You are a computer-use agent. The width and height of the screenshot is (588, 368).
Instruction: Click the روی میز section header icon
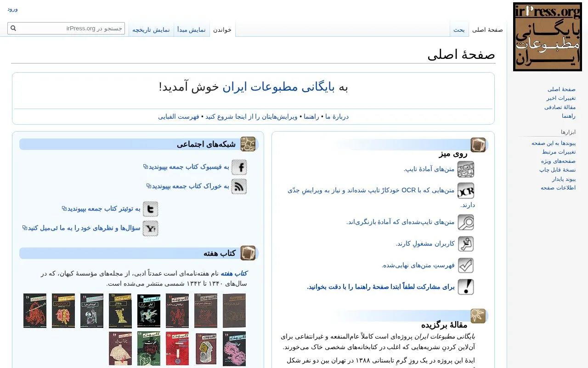[478, 145]
